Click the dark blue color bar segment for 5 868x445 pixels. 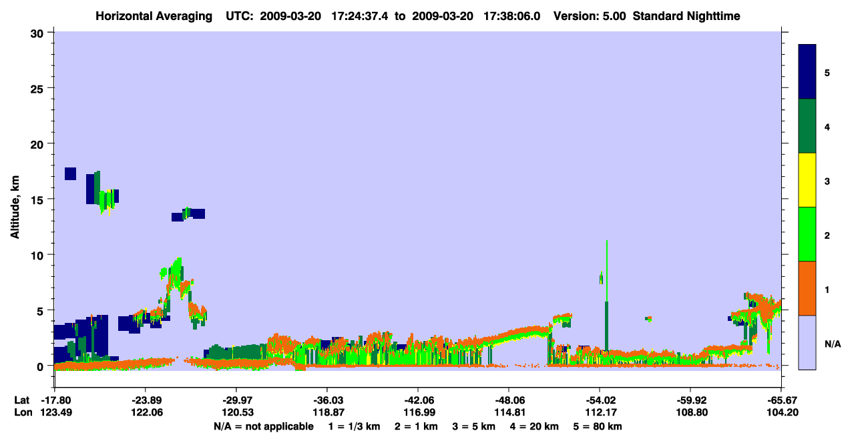pos(807,71)
